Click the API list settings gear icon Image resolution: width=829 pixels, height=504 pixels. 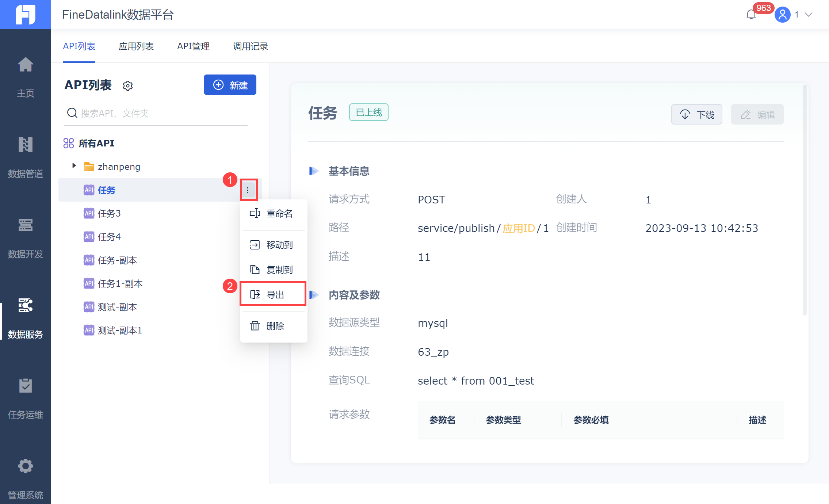tap(127, 86)
